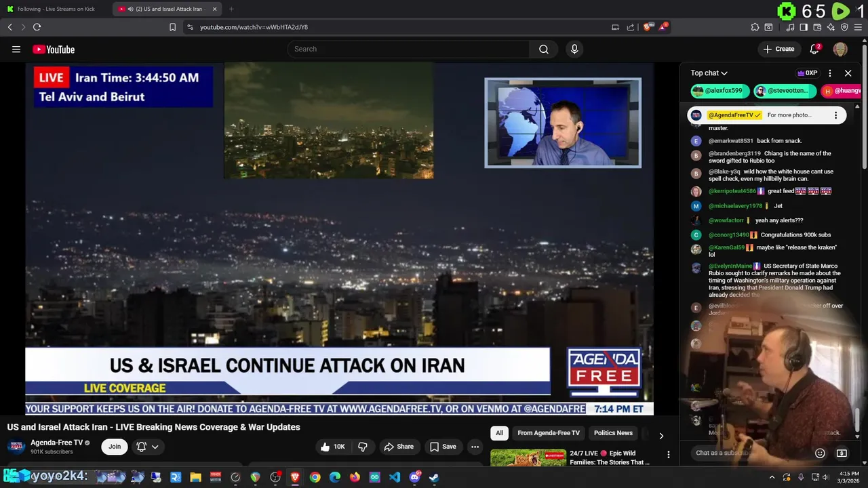Start voice search with the microphone icon
The image size is (868, 488).
[x=574, y=49]
